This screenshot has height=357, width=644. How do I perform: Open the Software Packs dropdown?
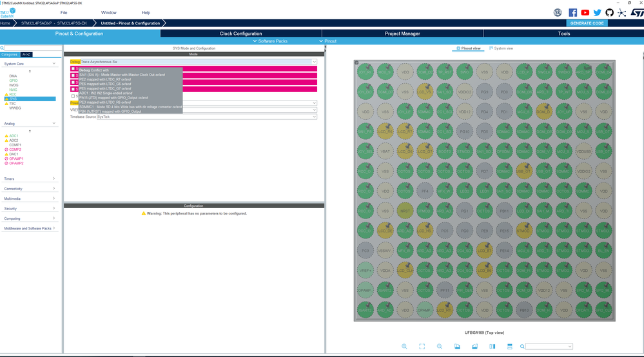pos(270,41)
